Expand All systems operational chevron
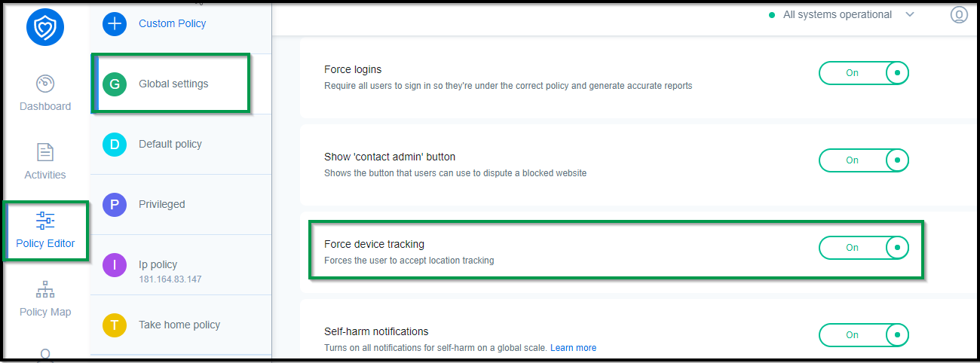Screen dimensions: 980x363 tap(910, 14)
